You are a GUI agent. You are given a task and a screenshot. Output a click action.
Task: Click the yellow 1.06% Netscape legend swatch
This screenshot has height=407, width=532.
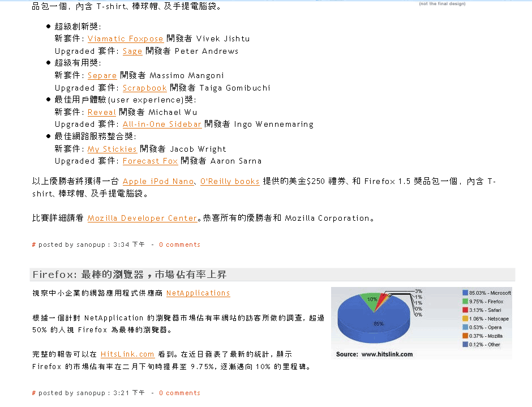[465, 318]
